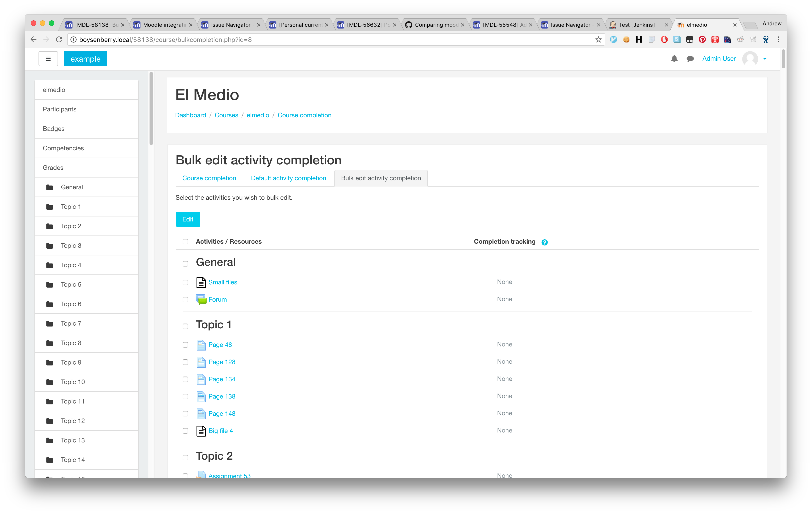Click the folder icon beside Topic 1
This screenshot has height=514, width=812.
point(50,207)
